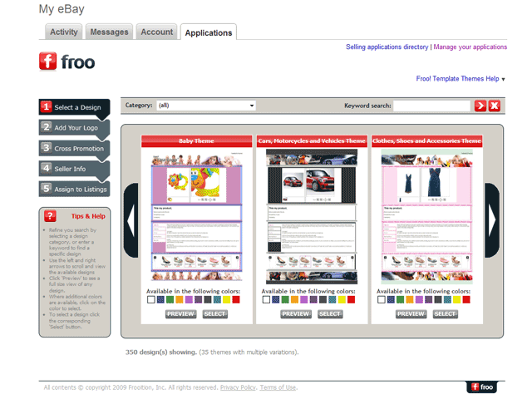Click the froo logo at top left

(67, 62)
